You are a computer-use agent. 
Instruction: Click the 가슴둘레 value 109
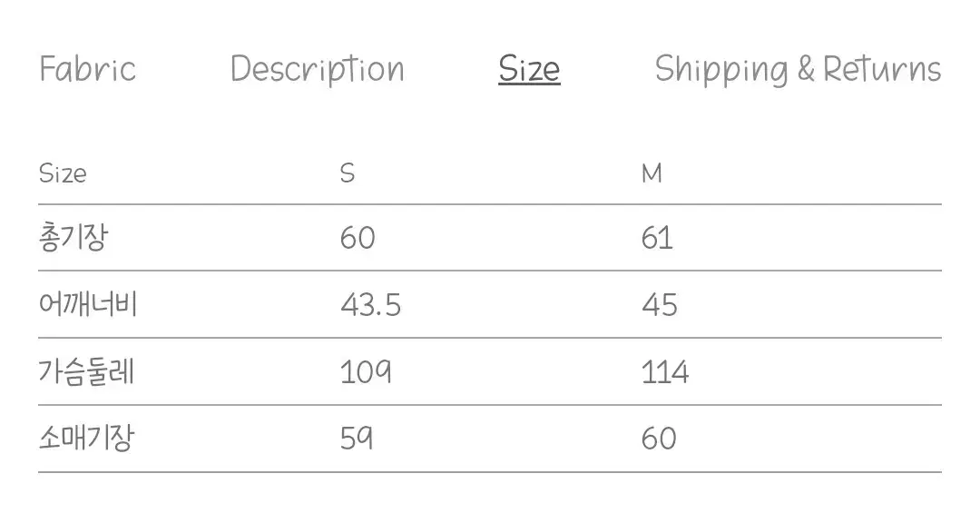(366, 372)
